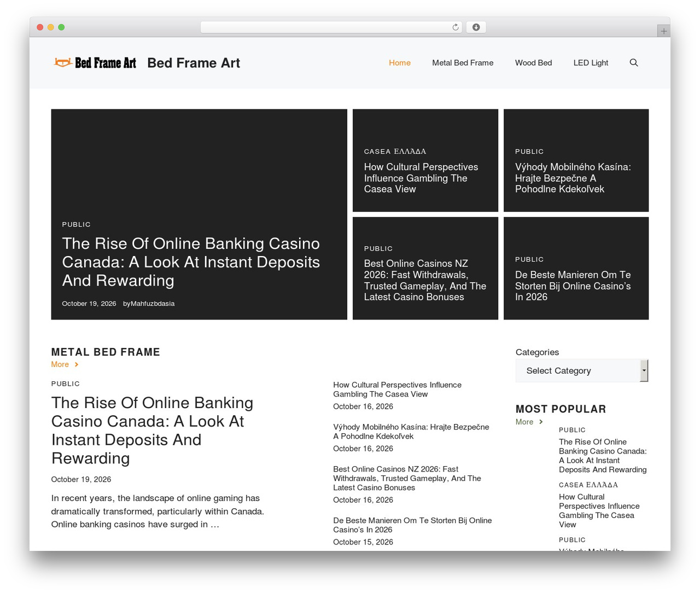Click Best Online Casinos NZ article in middle list

click(x=407, y=478)
